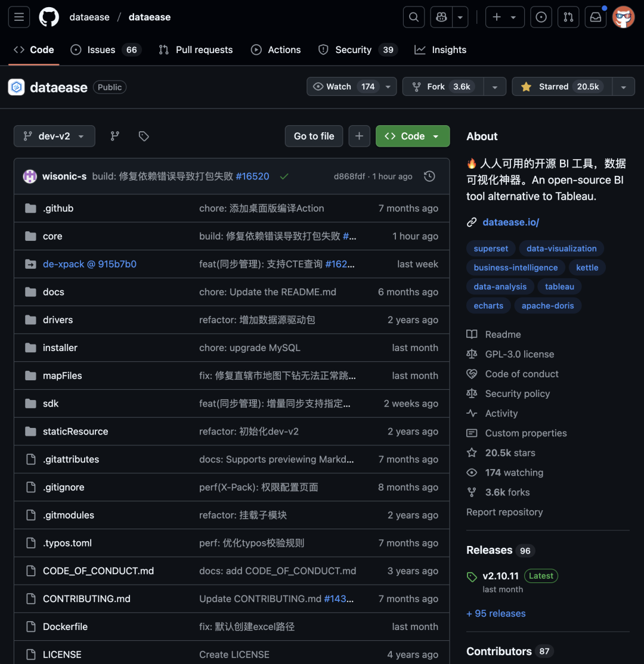Open the dev-v2 branch selector
The height and width of the screenshot is (664, 644).
coord(54,136)
